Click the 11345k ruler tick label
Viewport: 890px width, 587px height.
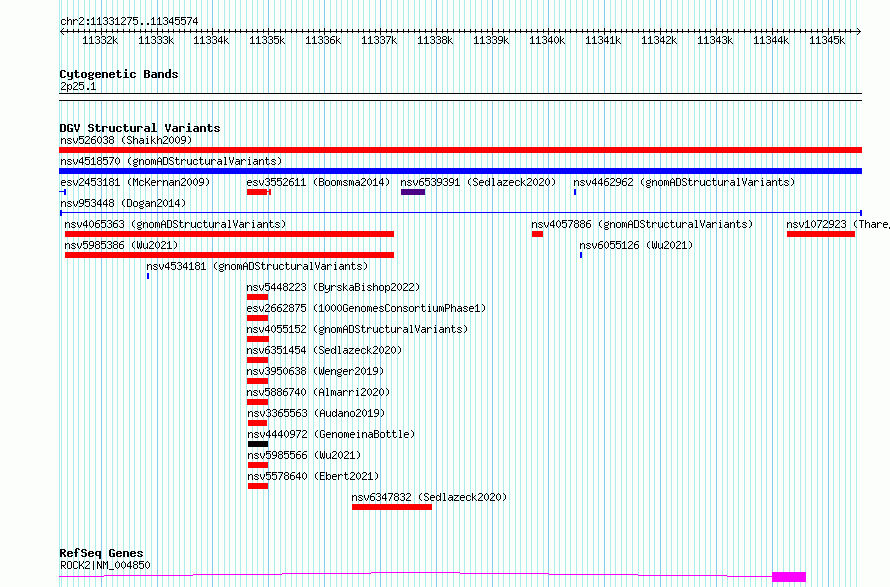[x=827, y=41]
